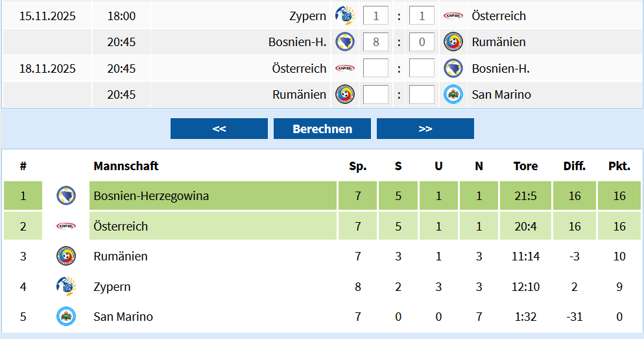Screen dimensions: 644x339
Task: Click San Marino crest in fixture list
Action: pyautogui.click(x=453, y=95)
